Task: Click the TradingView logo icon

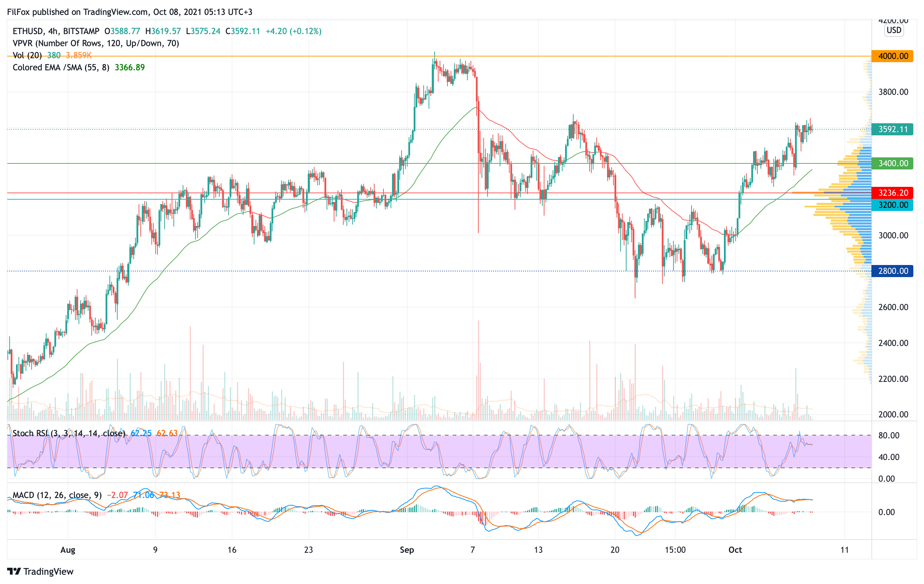Action: pyautogui.click(x=14, y=571)
